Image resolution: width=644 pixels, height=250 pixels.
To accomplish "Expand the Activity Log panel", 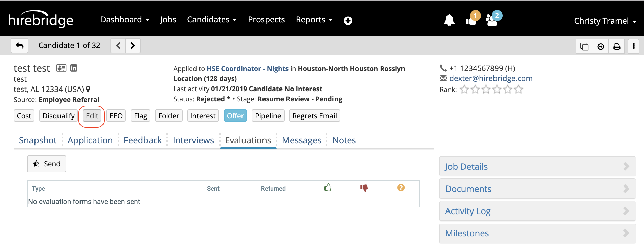I will [537, 211].
